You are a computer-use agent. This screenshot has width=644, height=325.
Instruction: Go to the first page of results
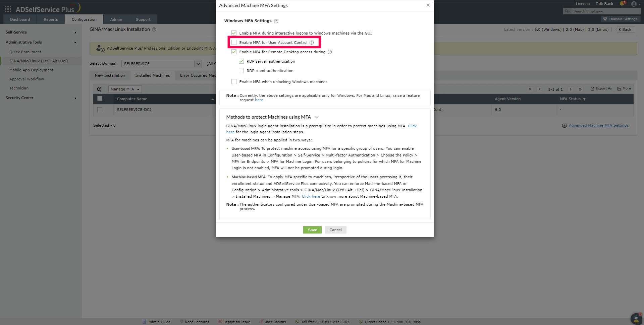(x=530, y=89)
